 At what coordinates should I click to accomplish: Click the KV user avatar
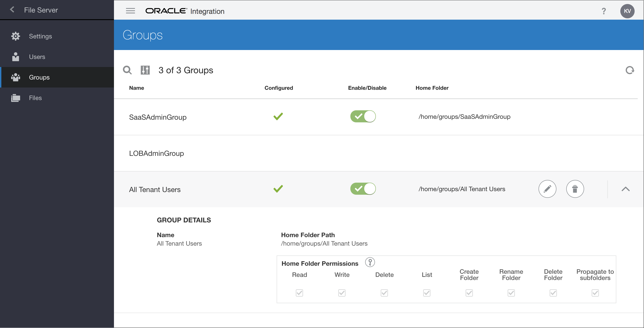(627, 11)
